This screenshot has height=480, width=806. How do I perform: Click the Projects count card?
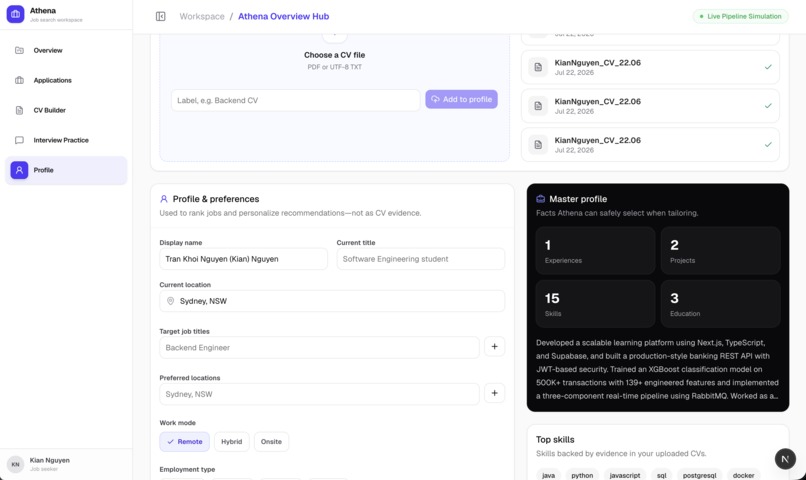pos(721,251)
